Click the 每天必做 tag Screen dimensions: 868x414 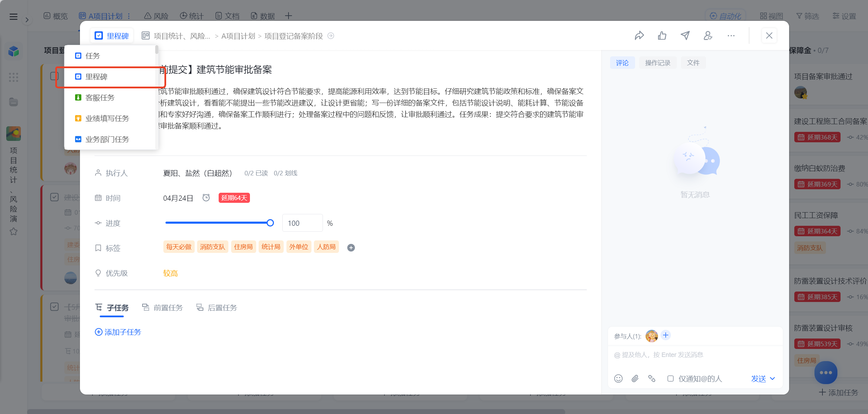179,247
